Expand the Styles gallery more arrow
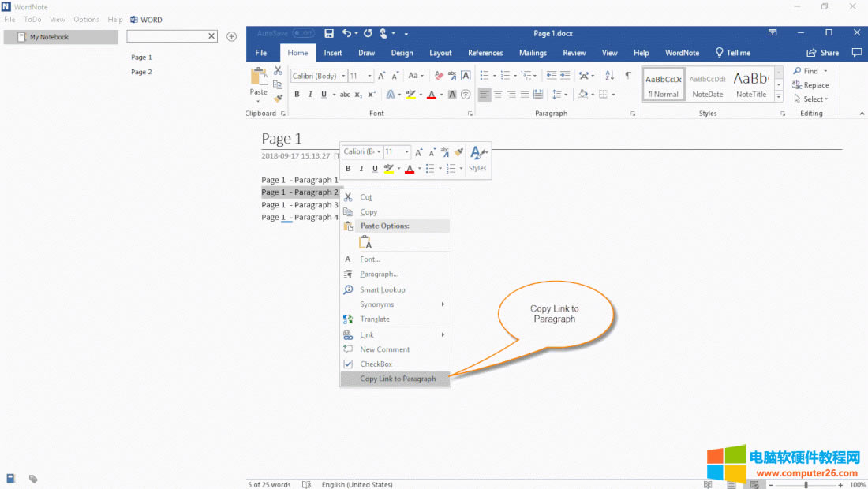Screen dimensions: 868x489 (x=778, y=97)
